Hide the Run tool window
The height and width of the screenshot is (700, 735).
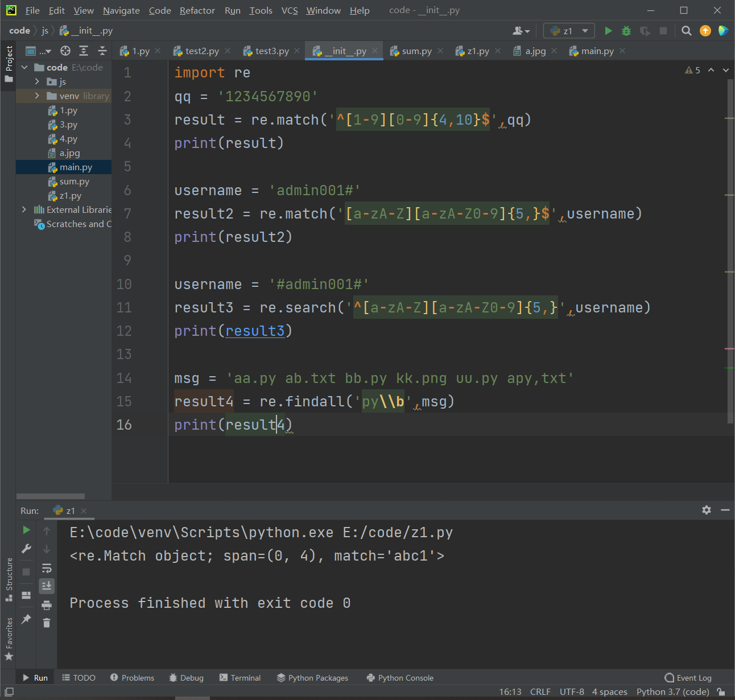725,510
